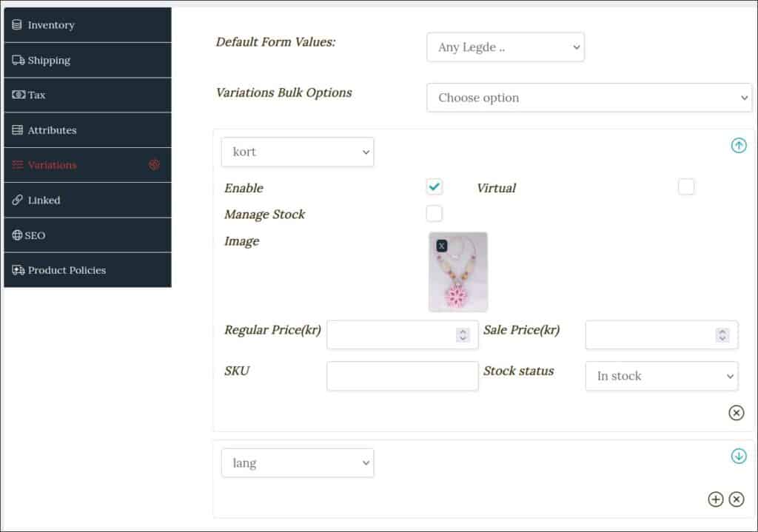Open the Tax tab
The height and width of the screenshot is (532, 758).
pos(87,95)
